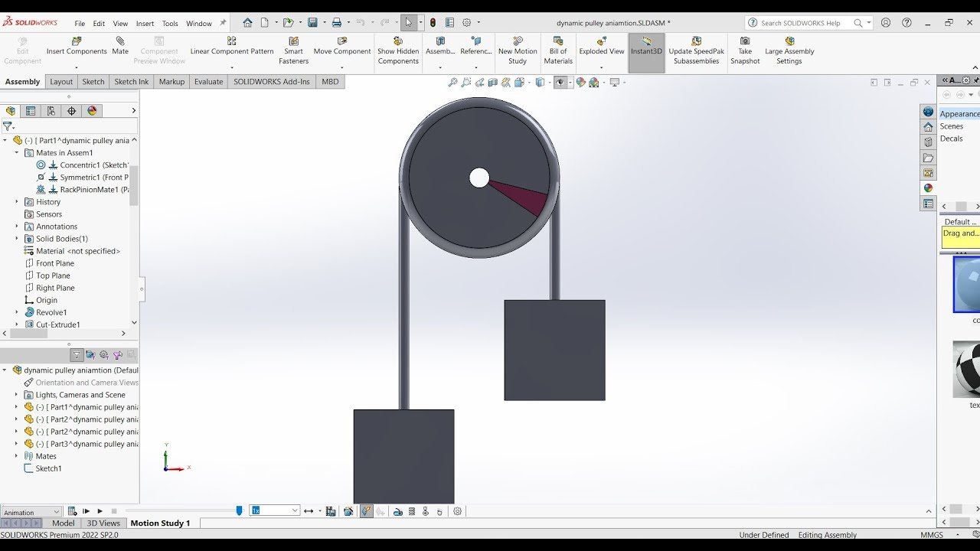Select the blue appearance sphere thumbnail
Image resolution: width=980 pixels, height=551 pixels.
(966, 285)
